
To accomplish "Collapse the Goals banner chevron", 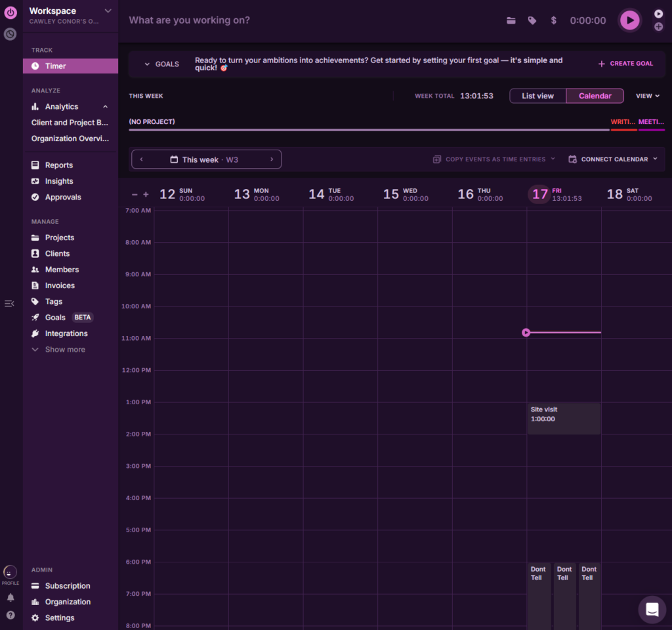I will coord(147,64).
